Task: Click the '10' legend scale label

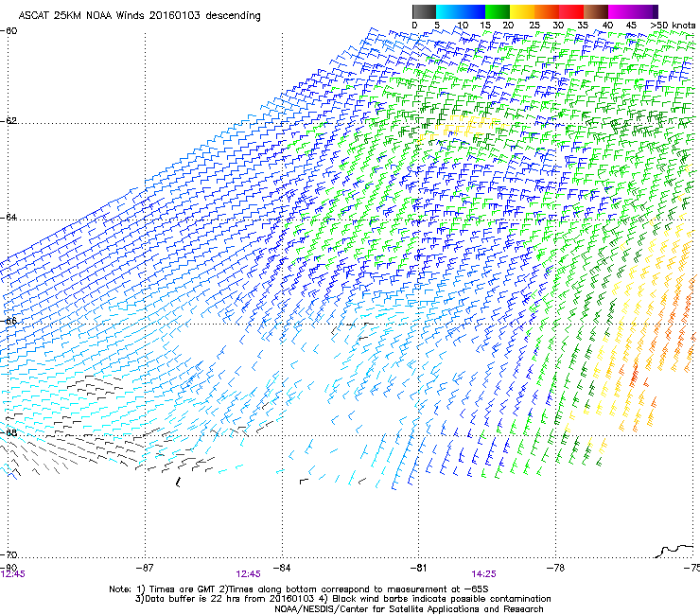Action: point(463,26)
